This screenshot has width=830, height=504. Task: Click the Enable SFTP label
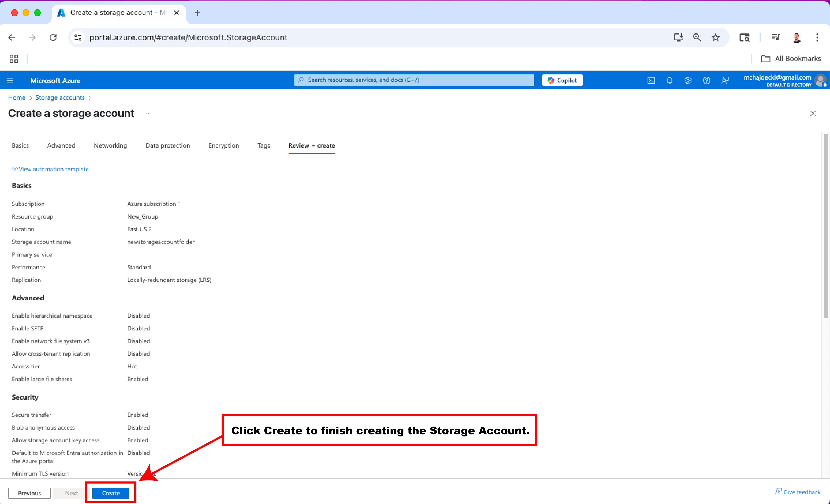28,328
